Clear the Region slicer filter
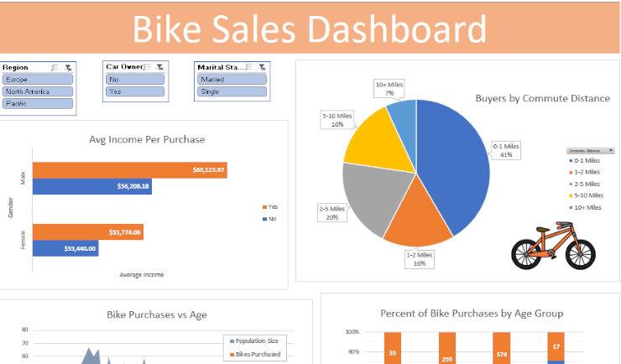The height and width of the screenshot is (364, 621). 68,66
